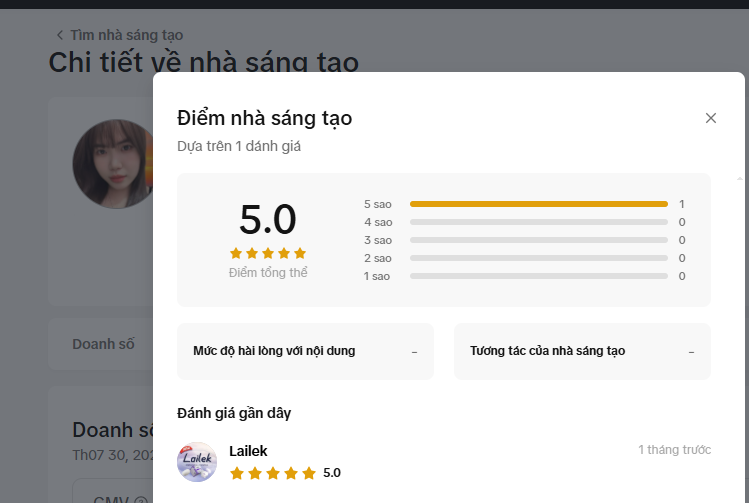Click the Mức độ hài lòng với nội dung card
749x503 pixels.
[305, 351]
